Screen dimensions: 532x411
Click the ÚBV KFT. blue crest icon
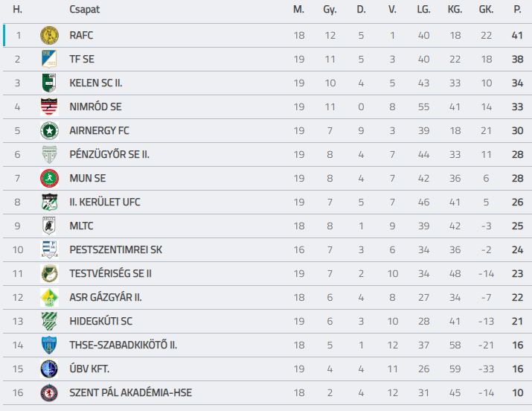49,369
